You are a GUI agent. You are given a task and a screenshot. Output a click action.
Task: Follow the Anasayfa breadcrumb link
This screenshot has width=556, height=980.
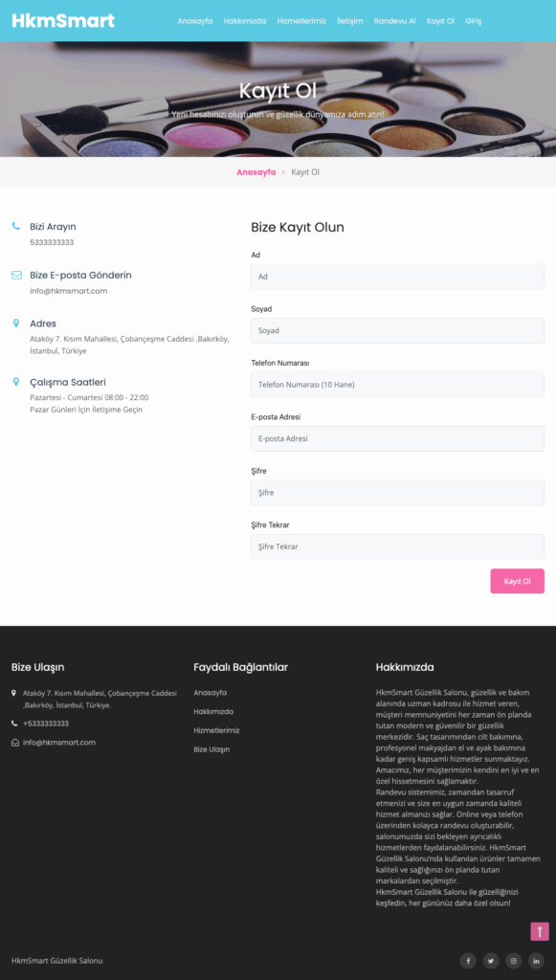click(x=256, y=172)
